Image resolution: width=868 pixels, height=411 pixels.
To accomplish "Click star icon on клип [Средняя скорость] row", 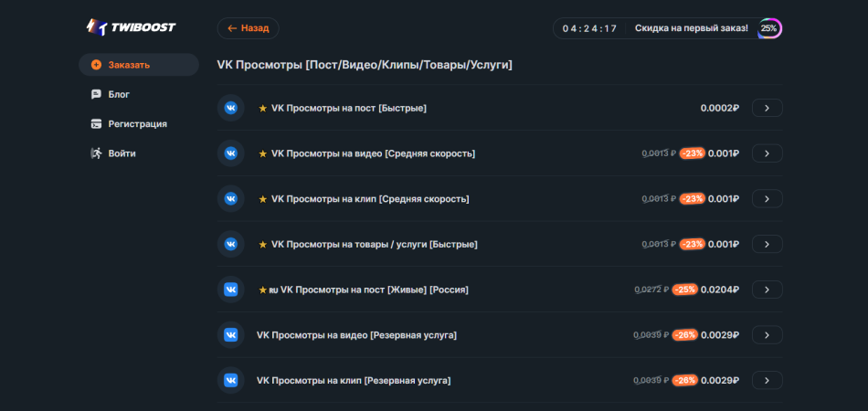I will [x=263, y=198].
